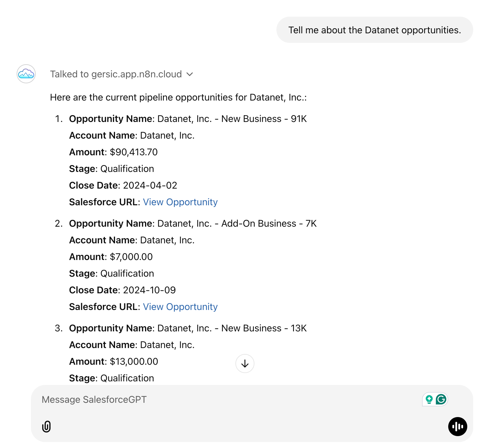
Task: Click the scroll-to-bottom arrow button
Action: [x=245, y=364]
